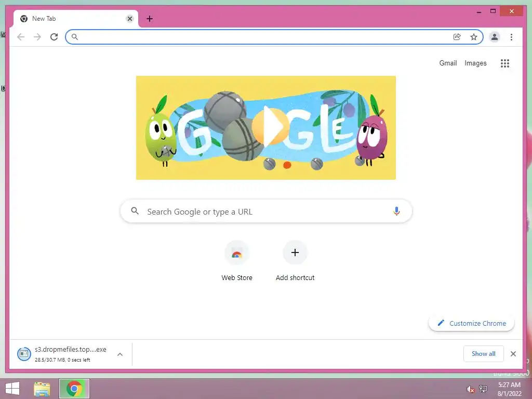Image resolution: width=532 pixels, height=399 pixels.
Task: Open the Web Store shortcut
Action: [x=237, y=261]
